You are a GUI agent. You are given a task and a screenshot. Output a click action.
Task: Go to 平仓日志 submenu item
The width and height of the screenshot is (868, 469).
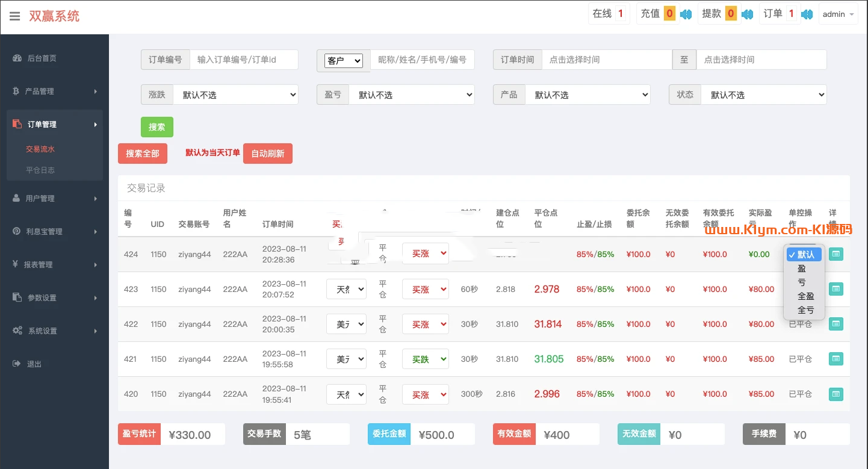[40, 170]
